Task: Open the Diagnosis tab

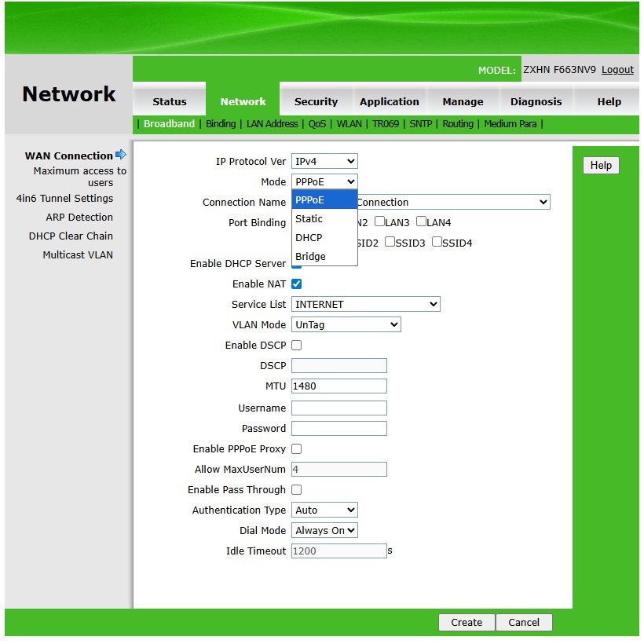Action: [x=536, y=101]
